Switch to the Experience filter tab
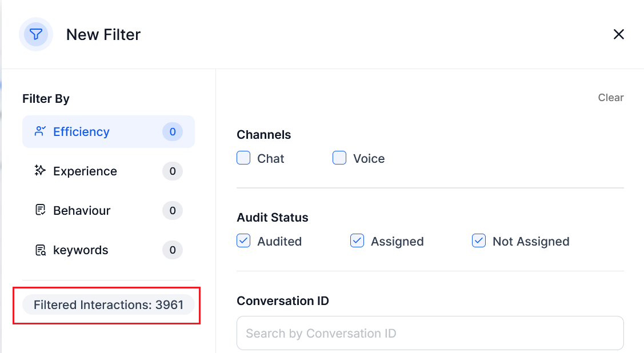This screenshot has width=644, height=353. tap(85, 171)
